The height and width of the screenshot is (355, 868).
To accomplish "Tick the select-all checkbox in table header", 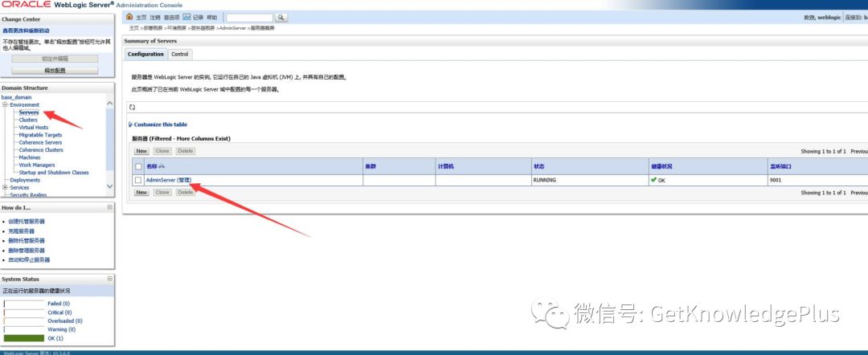I will pos(138,166).
